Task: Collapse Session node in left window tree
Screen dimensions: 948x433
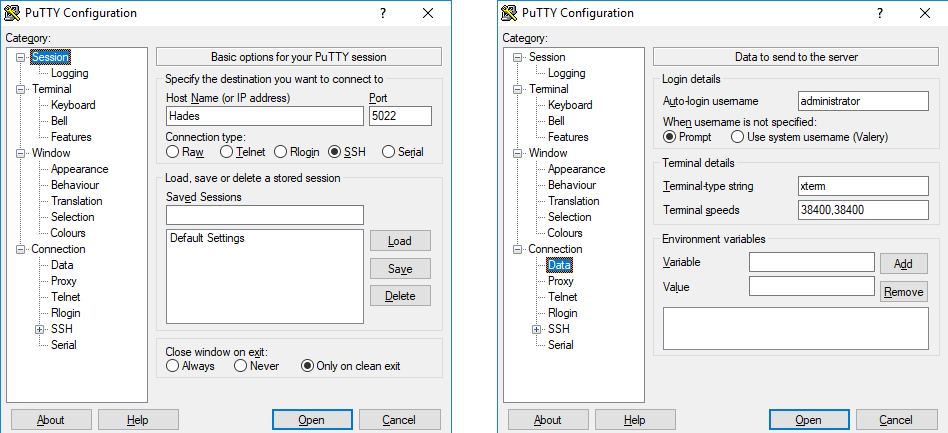Action: coord(22,57)
